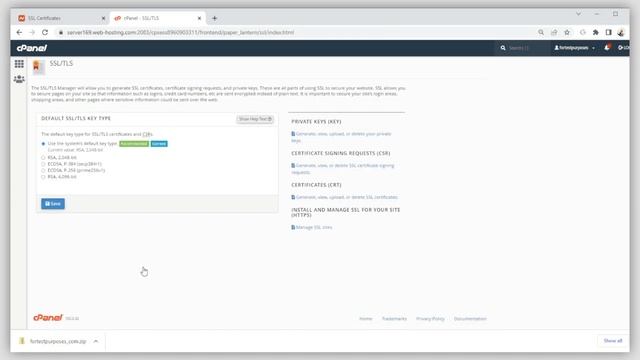Switch to the SSL Certificates tab
Image resolution: width=640 pixels, height=360 pixels.
point(60,18)
